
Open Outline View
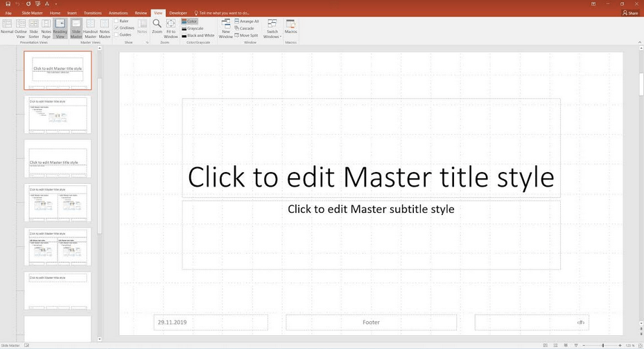click(21, 28)
